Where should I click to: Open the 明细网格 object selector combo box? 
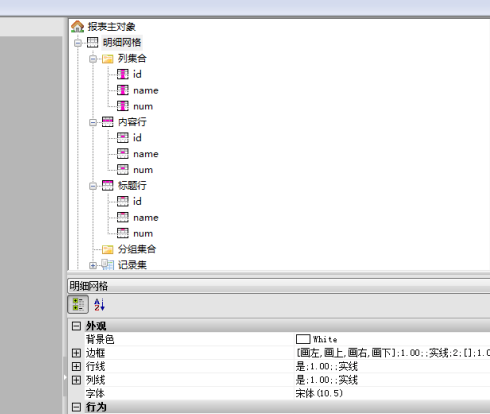(279, 286)
